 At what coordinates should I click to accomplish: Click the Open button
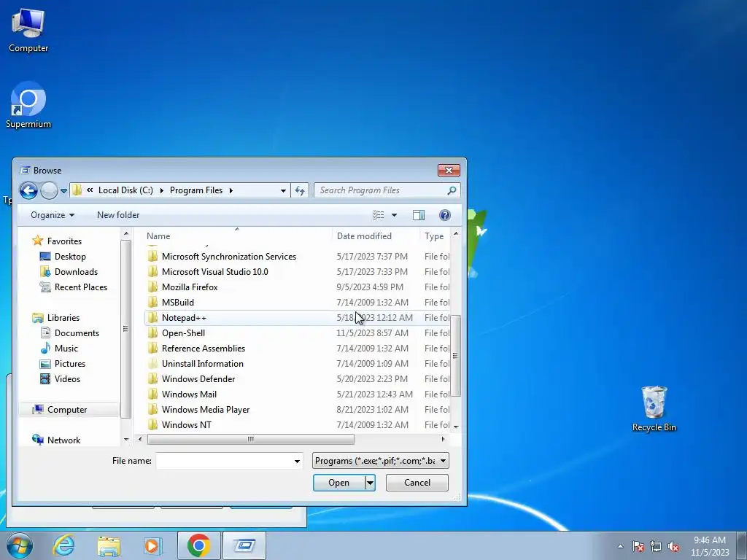(x=338, y=483)
